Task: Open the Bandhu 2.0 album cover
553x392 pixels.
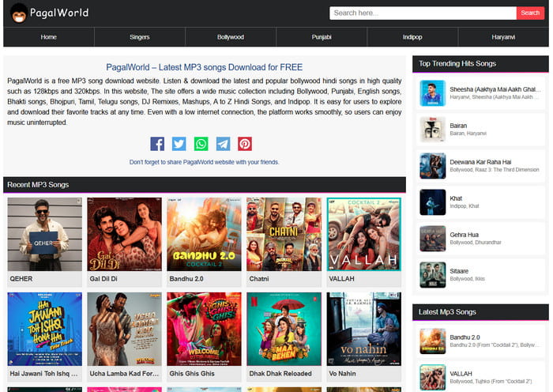Action: 204,234
